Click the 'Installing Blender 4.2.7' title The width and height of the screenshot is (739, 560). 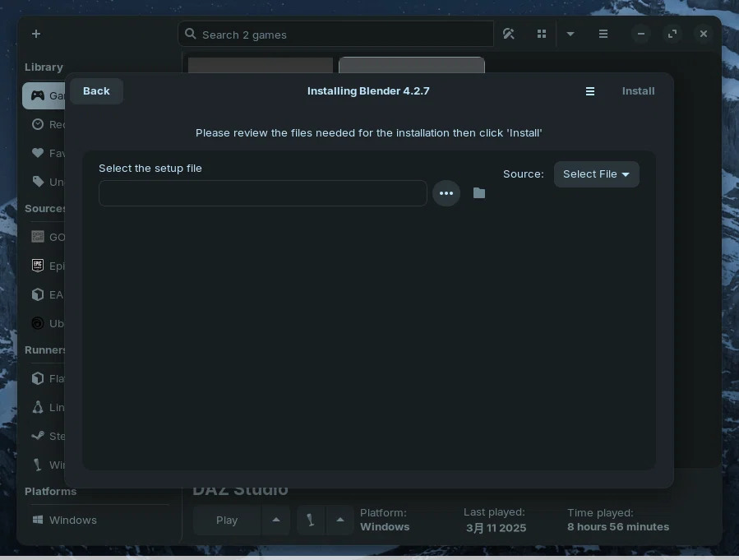click(368, 91)
